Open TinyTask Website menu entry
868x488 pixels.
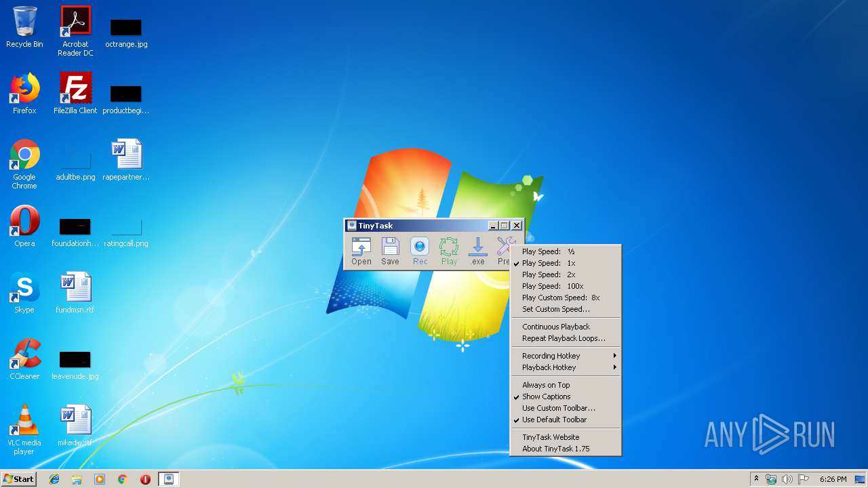[566, 437]
